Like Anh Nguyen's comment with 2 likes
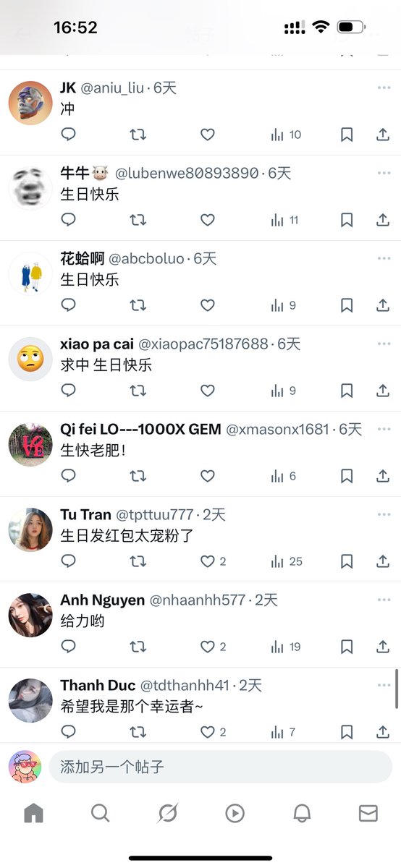 tap(214, 647)
